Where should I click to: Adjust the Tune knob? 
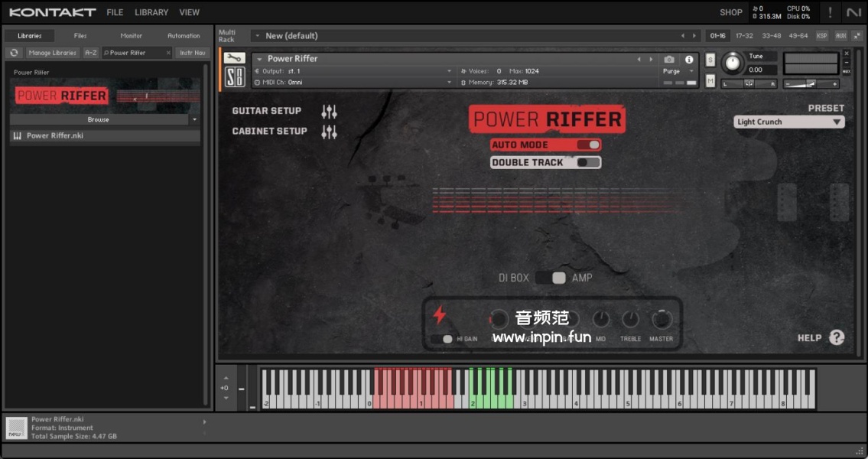(733, 63)
